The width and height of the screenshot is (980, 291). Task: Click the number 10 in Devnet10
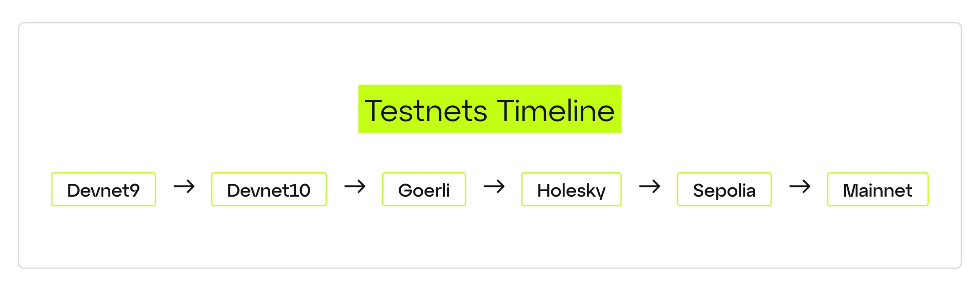point(300,190)
